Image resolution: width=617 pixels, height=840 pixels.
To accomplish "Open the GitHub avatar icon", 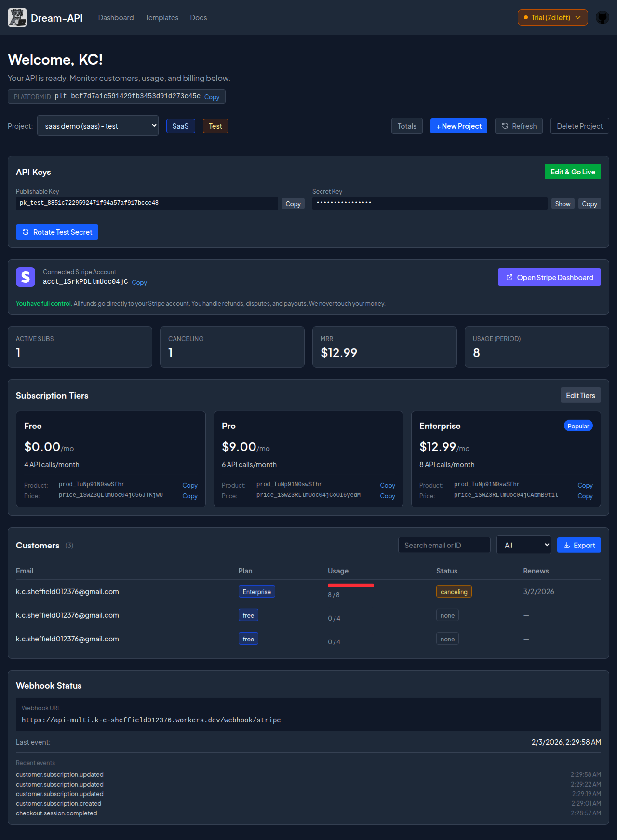I will tap(603, 17).
